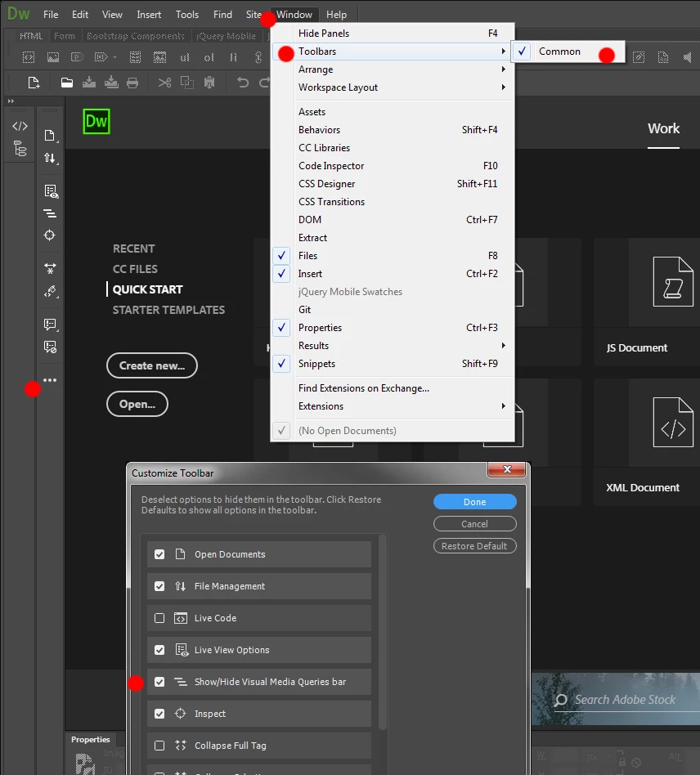Open the Help menu

click(x=337, y=15)
